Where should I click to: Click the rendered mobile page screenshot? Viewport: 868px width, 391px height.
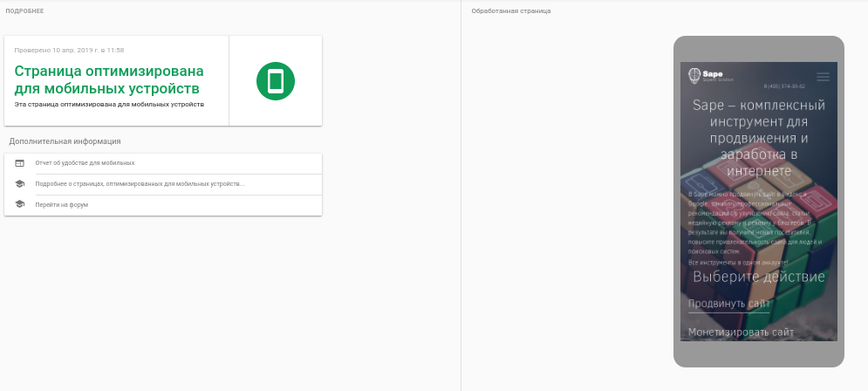pos(759,202)
